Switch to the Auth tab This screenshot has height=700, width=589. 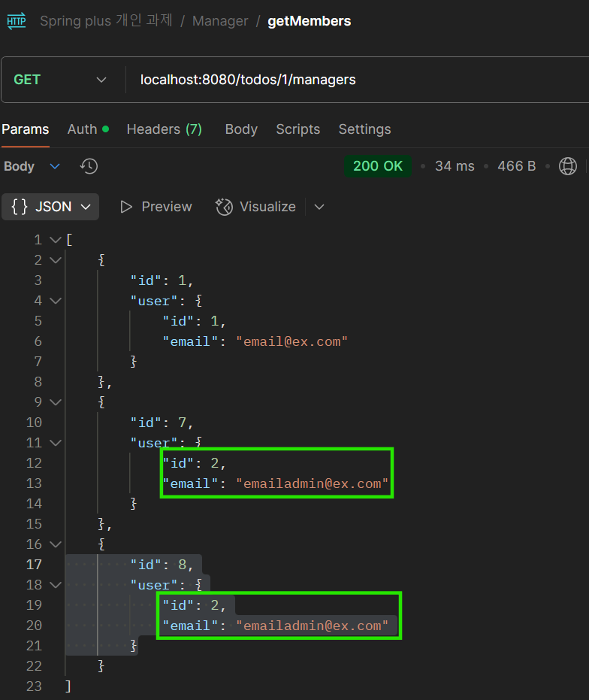point(88,129)
